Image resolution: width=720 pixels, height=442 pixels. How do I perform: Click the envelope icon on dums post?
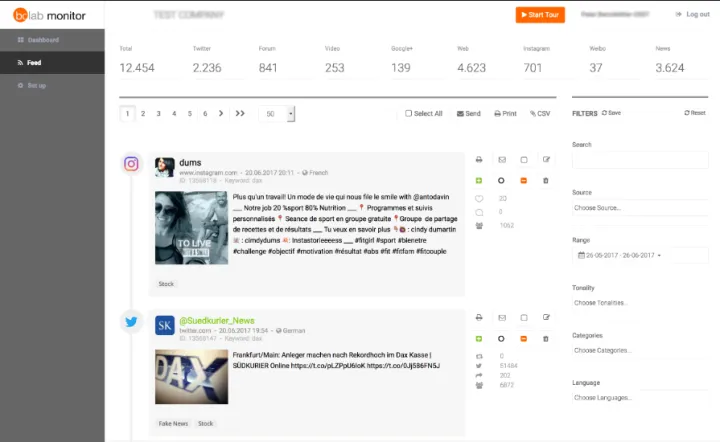[x=501, y=159]
